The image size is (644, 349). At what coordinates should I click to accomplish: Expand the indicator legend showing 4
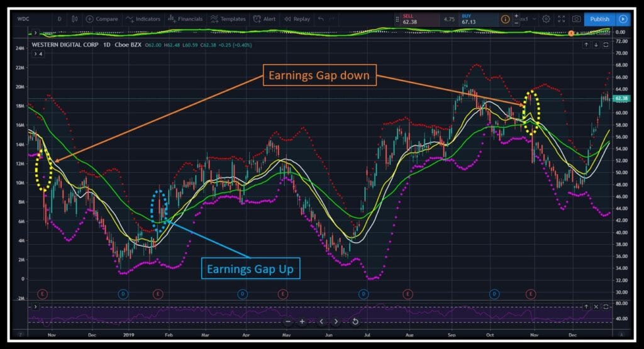point(38,55)
